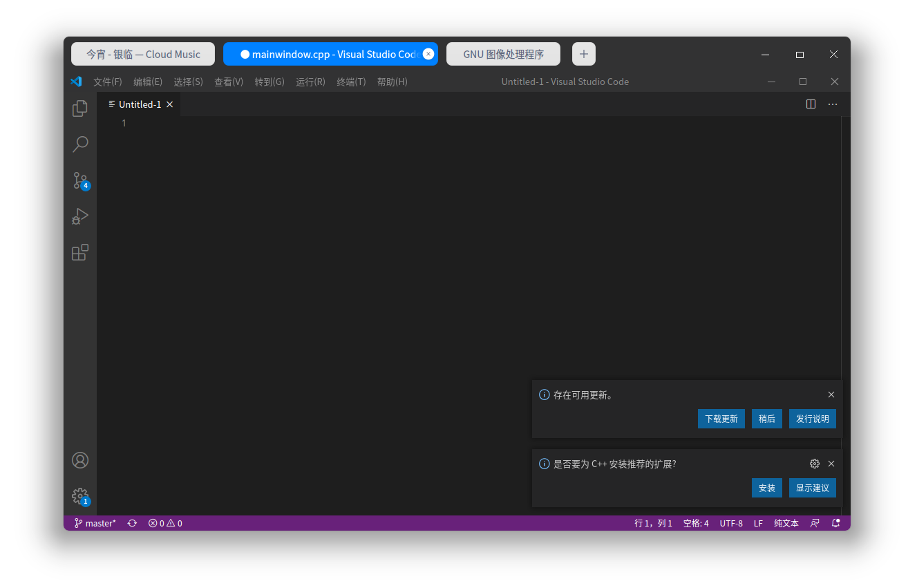Screen dimensions: 908x588
Task: Open notifications bell in status bar
Action: [x=836, y=524]
